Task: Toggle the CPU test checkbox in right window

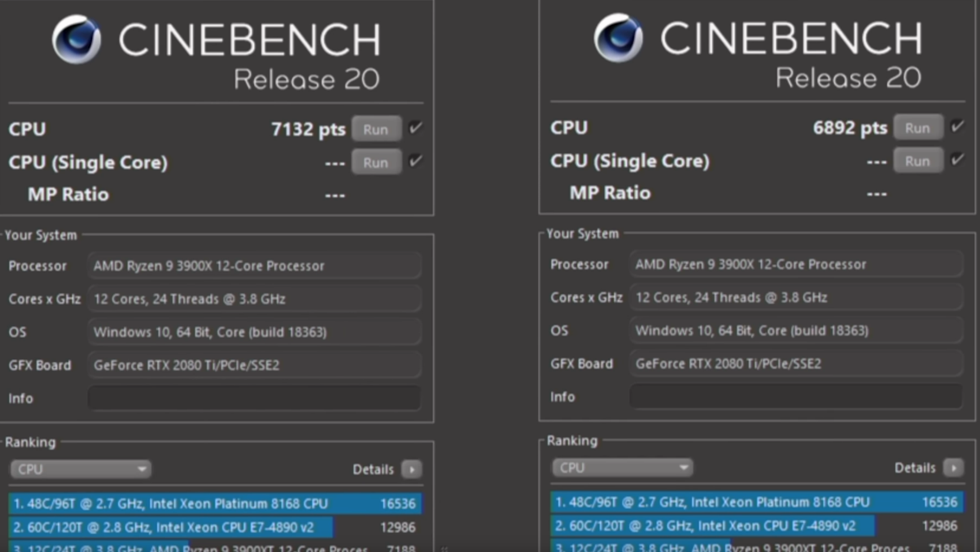Action: click(x=958, y=126)
